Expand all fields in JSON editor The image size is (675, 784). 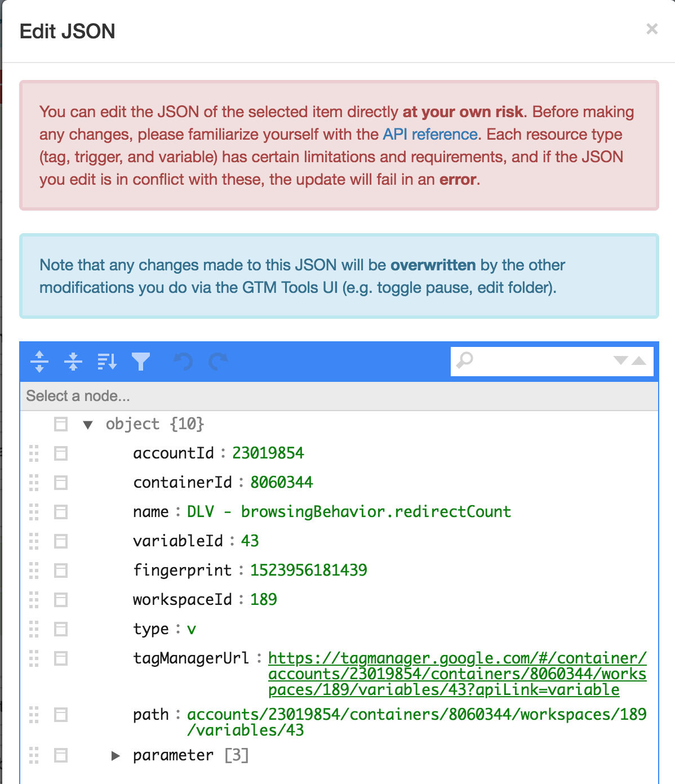point(39,362)
